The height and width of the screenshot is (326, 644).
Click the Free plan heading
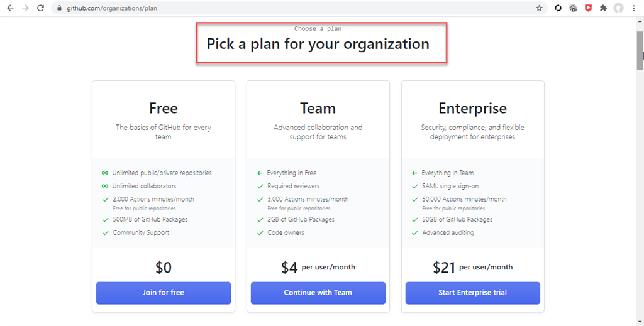pyautogui.click(x=164, y=109)
